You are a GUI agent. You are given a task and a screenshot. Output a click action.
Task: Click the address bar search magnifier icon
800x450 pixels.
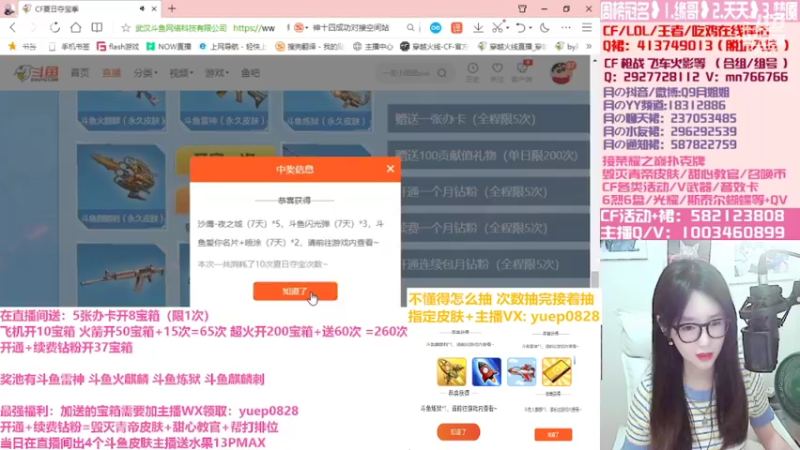[411, 28]
